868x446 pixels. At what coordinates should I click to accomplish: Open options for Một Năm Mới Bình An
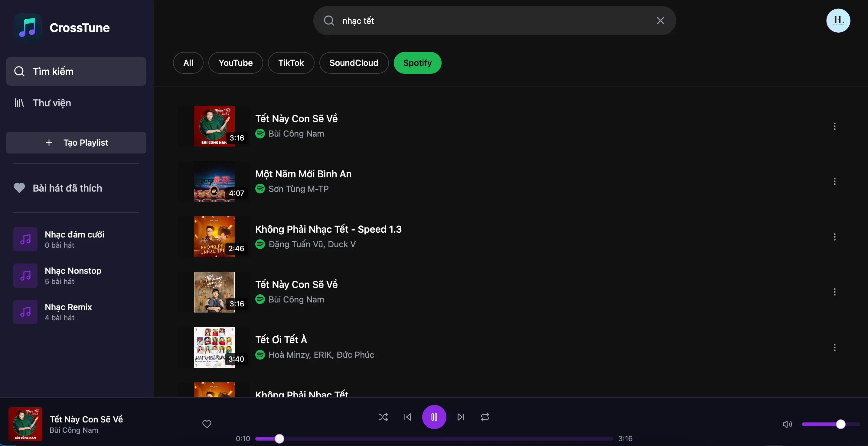834,181
